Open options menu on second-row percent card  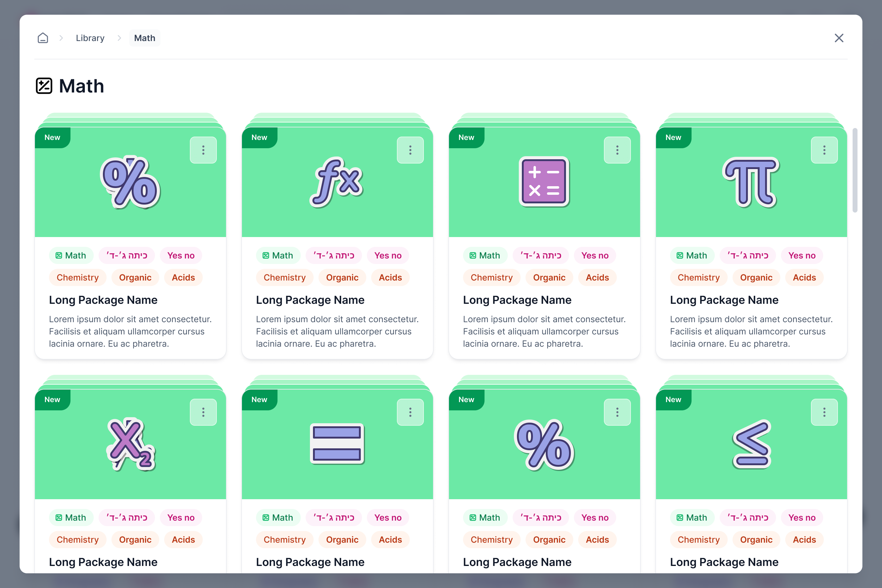(x=617, y=412)
